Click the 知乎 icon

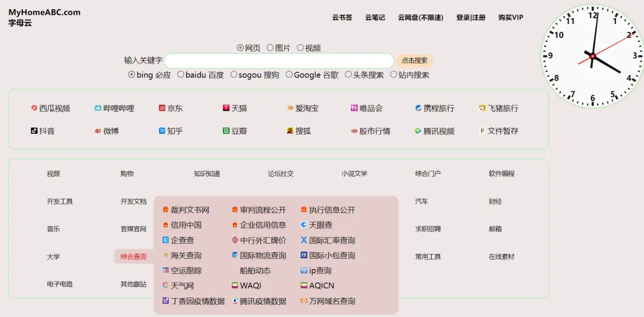[162, 131]
